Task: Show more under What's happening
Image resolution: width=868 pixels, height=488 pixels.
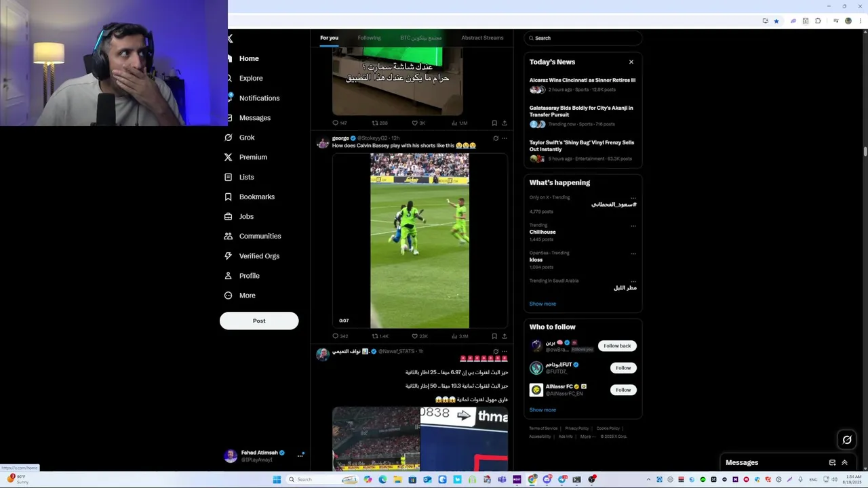Action: tap(542, 304)
